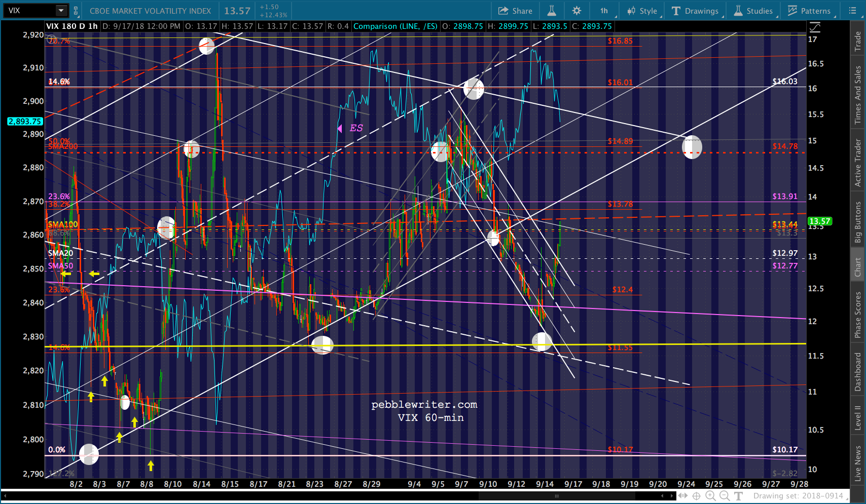This screenshot has height=504, width=866.
Task: Open the Big Buttons side tab
Action: point(857,223)
